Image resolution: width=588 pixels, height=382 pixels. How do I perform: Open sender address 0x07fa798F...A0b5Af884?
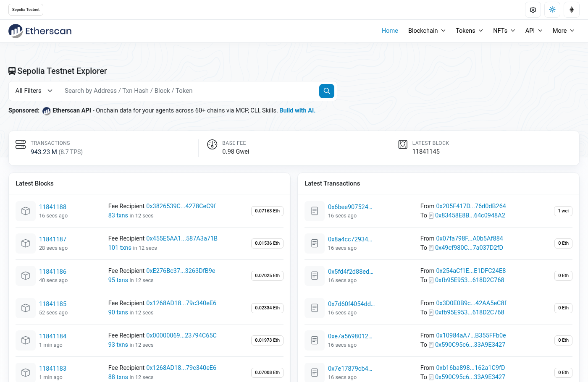(470, 238)
